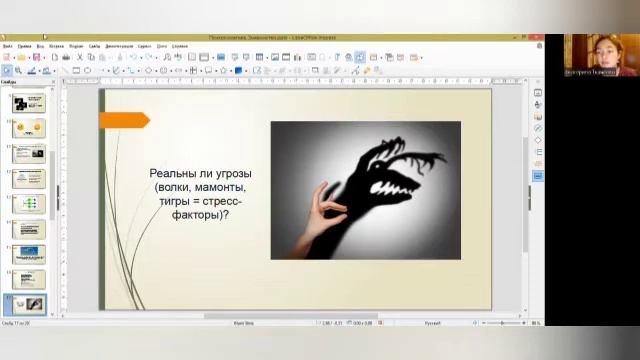Image resolution: width=640 pixels, height=360 pixels.
Task: Click the Copy icon next to scissors
Action: pyautogui.click(x=91, y=58)
